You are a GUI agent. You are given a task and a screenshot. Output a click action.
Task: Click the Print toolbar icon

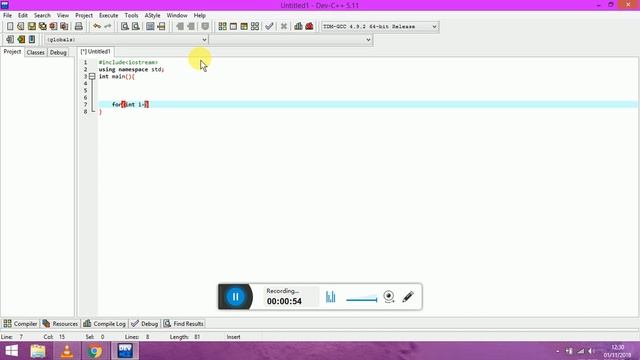[x=79, y=27]
